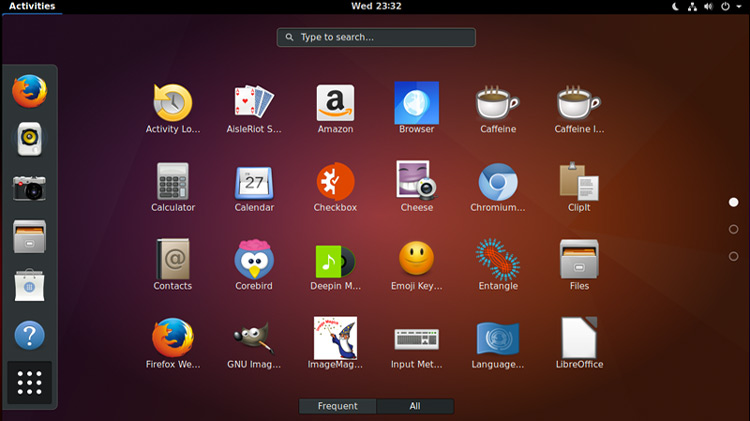Click the Type to search field
The width and height of the screenshot is (750, 421).
(376, 37)
